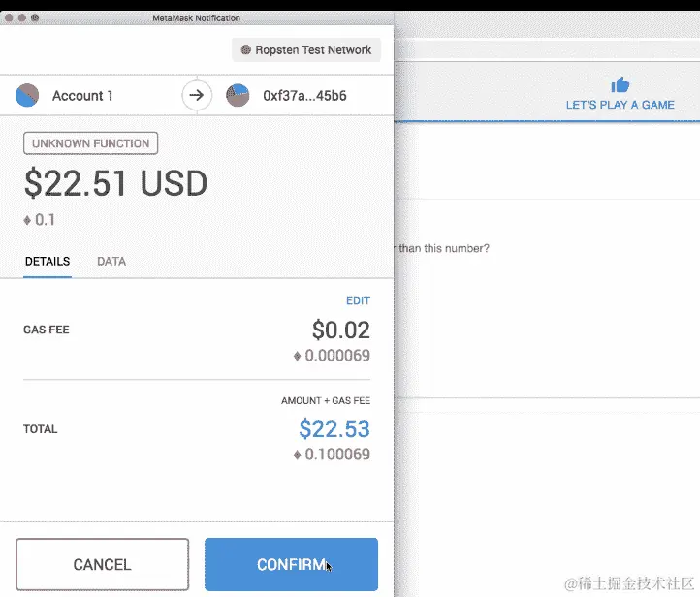Screen dimensions: 700x597
Task: Click the gas fee value $0.02
Action: pyautogui.click(x=341, y=330)
